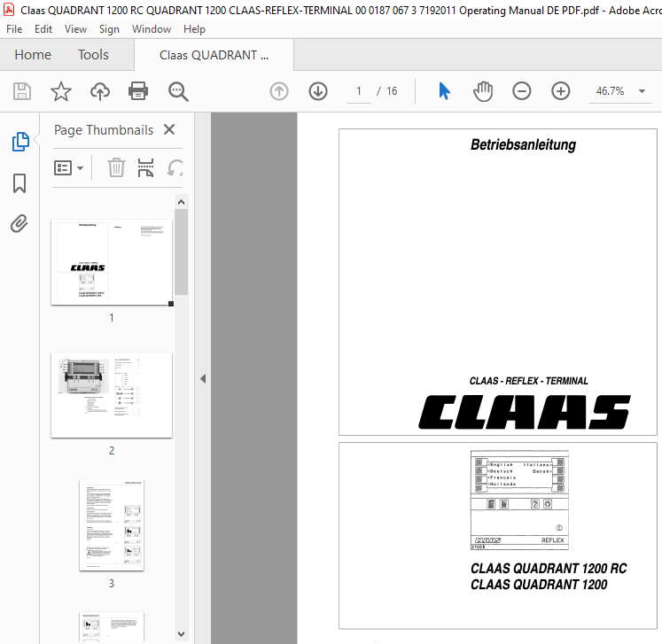Screen dimensions: 662x644
Task: Go to previous page arrow
Action: tap(279, 91)
